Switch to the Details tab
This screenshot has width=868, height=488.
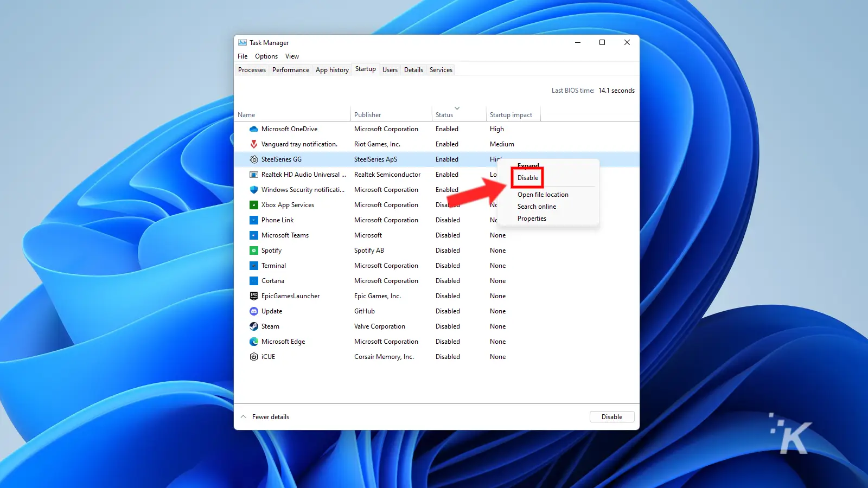pos(413,70)
